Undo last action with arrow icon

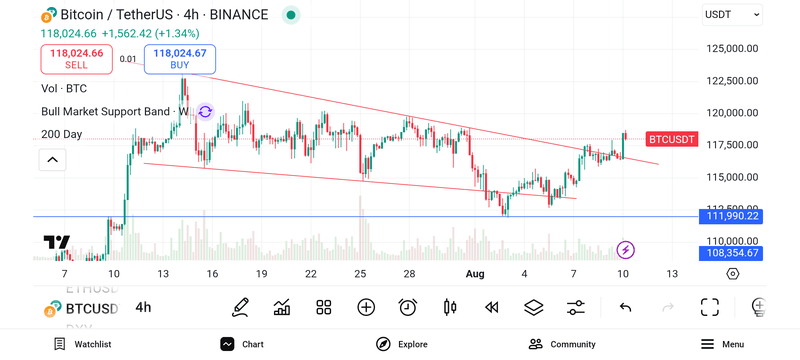tap(626, 307)
